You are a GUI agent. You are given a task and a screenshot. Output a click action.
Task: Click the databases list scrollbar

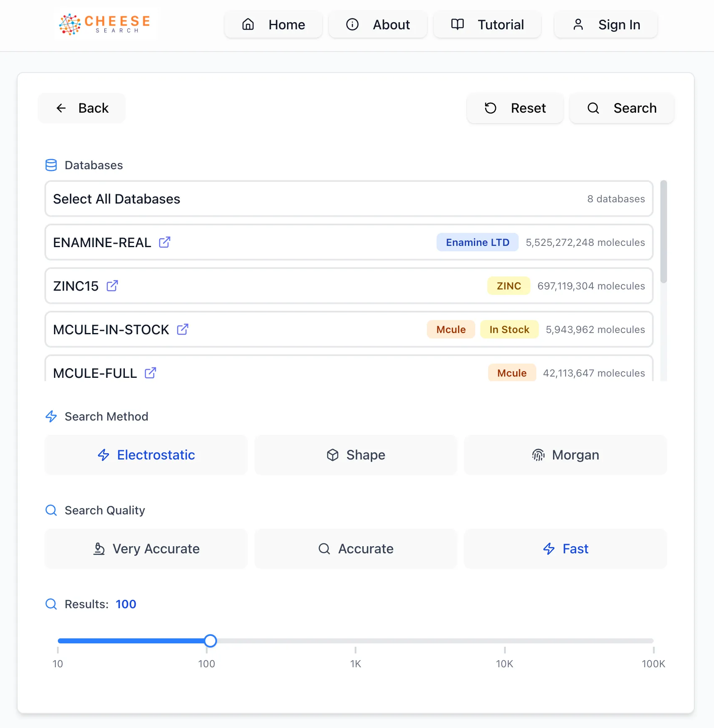tap(663, 232)
